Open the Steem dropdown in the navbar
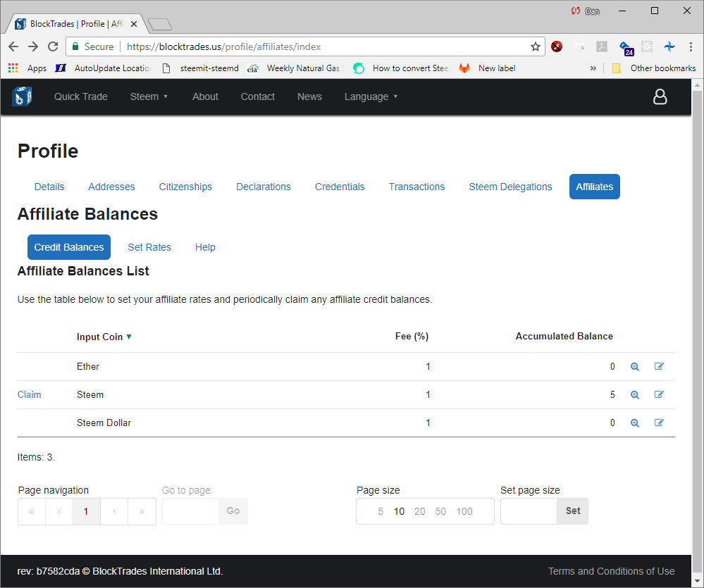Screen dimensions: 704x588 149,96
